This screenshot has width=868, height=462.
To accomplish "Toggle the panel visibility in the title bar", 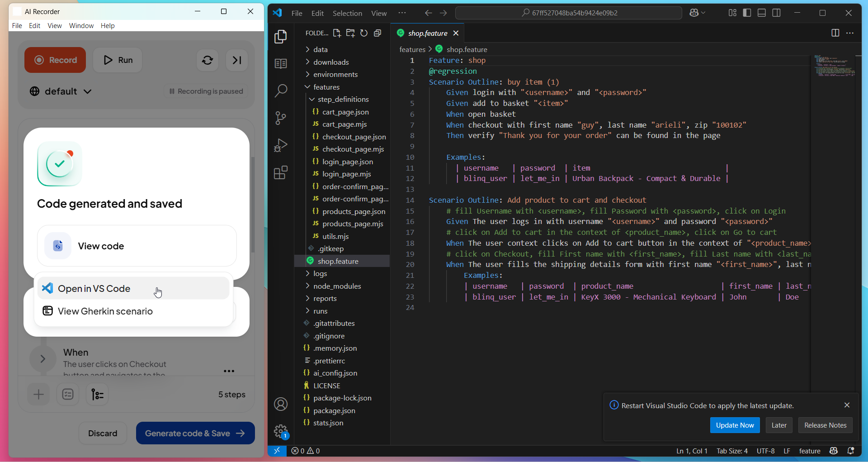I will [x=761, y=13].
